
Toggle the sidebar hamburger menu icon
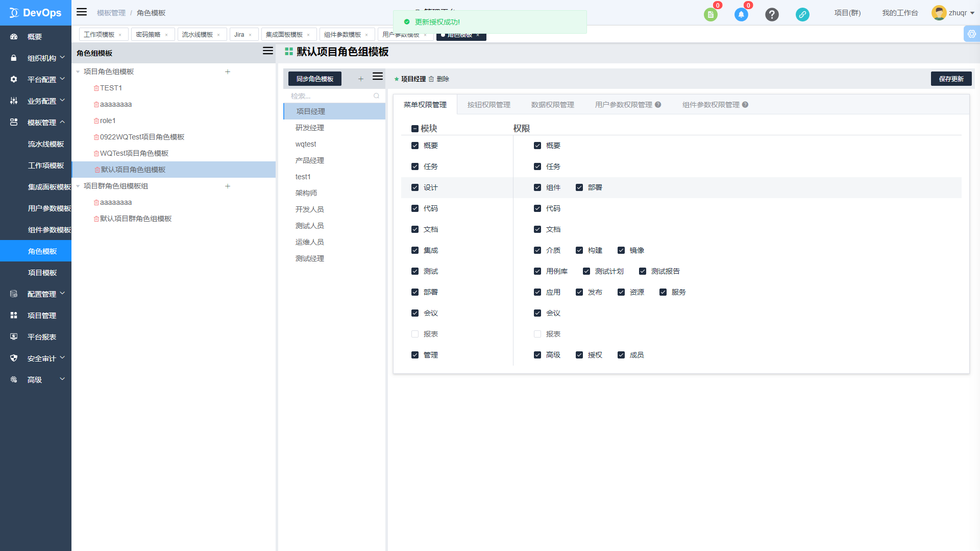click(x=82, y=12)
